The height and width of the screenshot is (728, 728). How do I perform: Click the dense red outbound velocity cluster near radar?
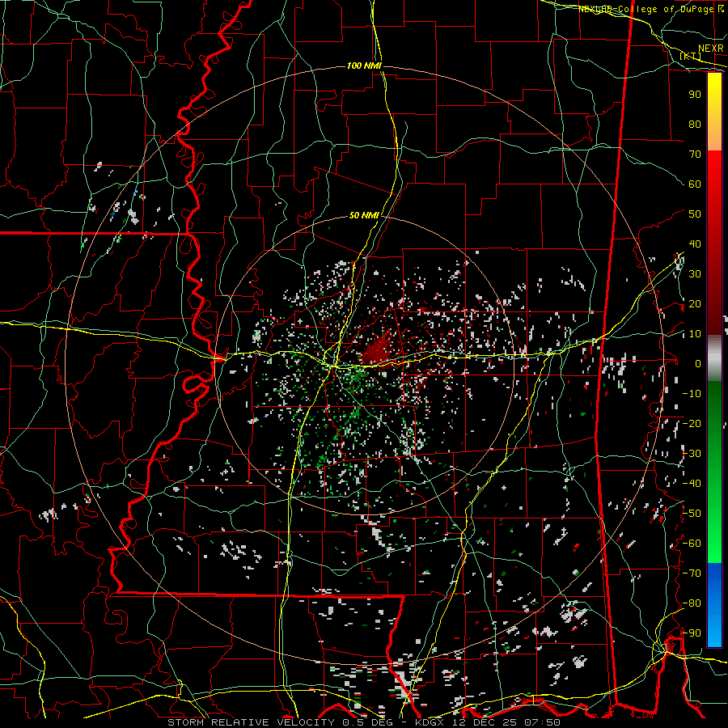[x=379, y=350]
